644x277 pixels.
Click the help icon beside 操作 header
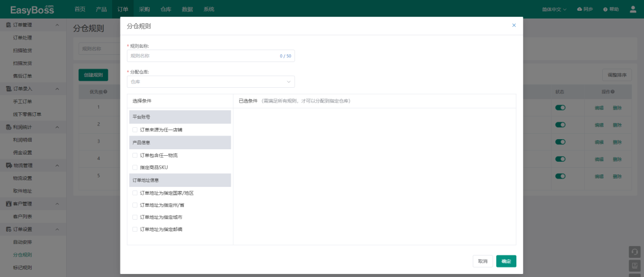tap(613, 92)
